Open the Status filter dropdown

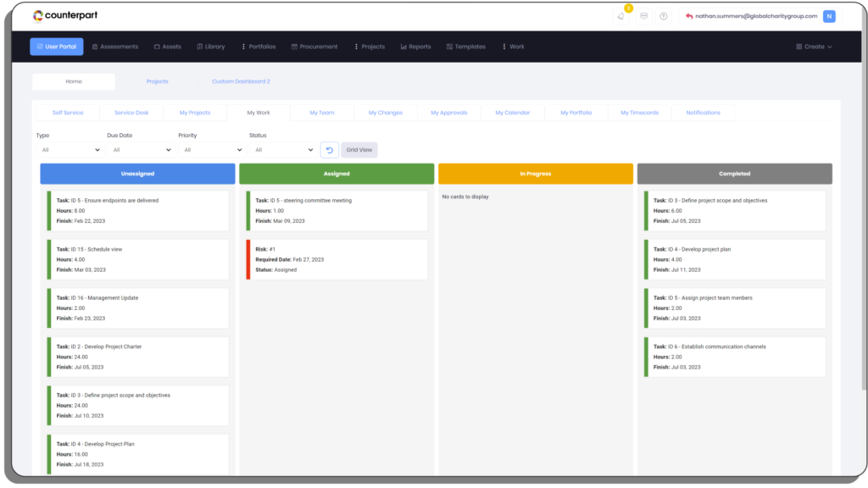[x=281, y=150]
